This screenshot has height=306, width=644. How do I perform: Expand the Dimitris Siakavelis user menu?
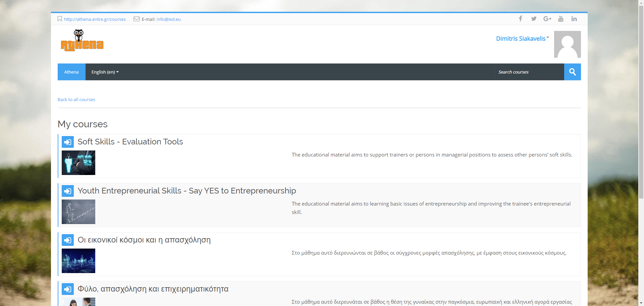(x=522, y=39)
